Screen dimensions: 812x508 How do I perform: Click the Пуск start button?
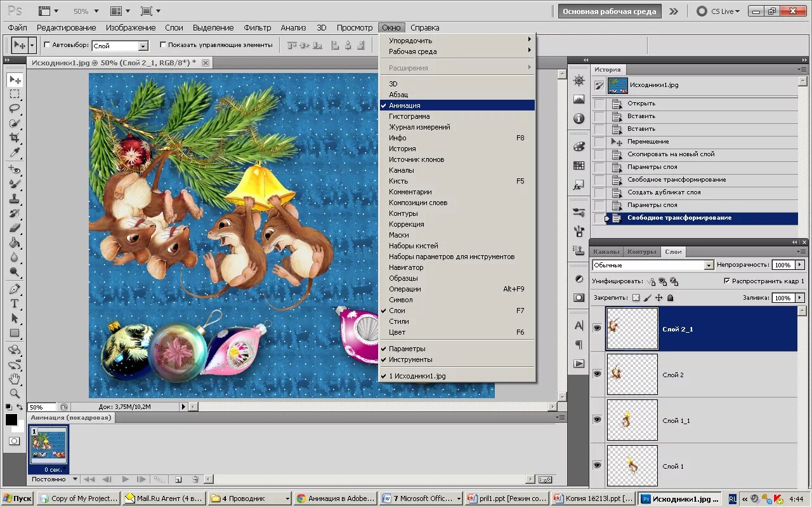point(18,498)
